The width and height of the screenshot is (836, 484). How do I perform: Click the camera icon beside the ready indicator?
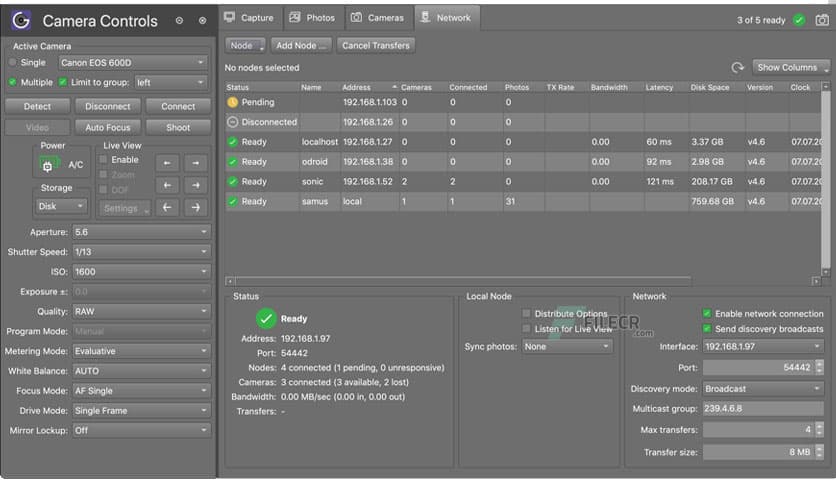point(822,20)
